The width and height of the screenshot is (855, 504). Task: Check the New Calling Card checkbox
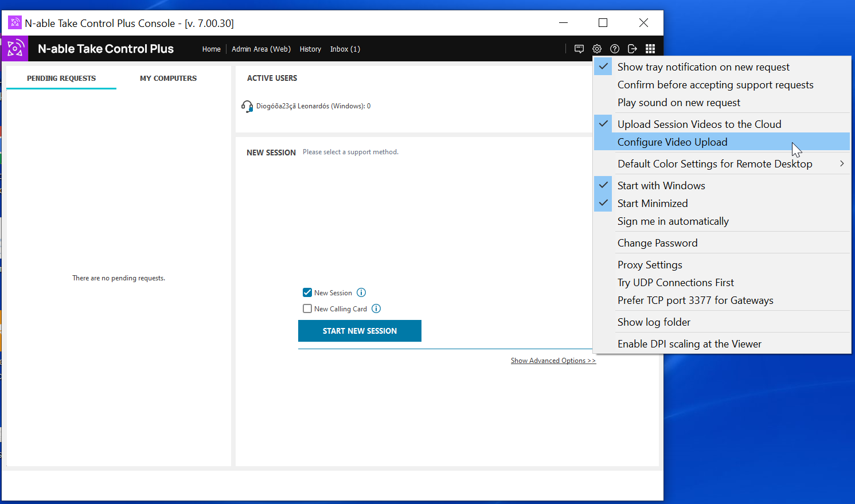307,308
